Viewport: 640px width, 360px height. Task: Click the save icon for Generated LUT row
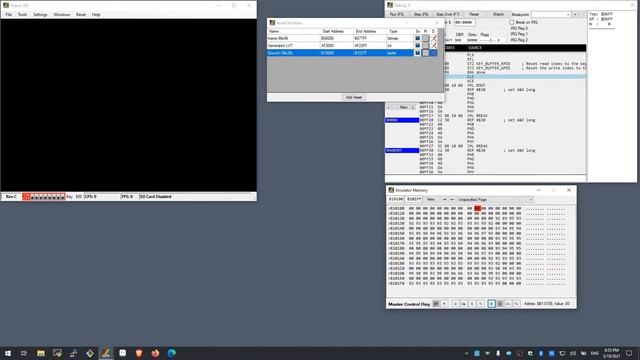(x=418, y=46)
